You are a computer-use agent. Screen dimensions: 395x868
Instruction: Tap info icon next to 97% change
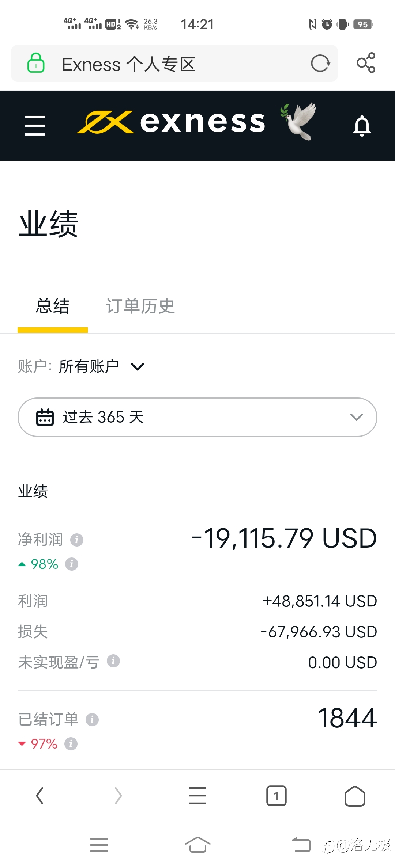(x=71, y=743)
